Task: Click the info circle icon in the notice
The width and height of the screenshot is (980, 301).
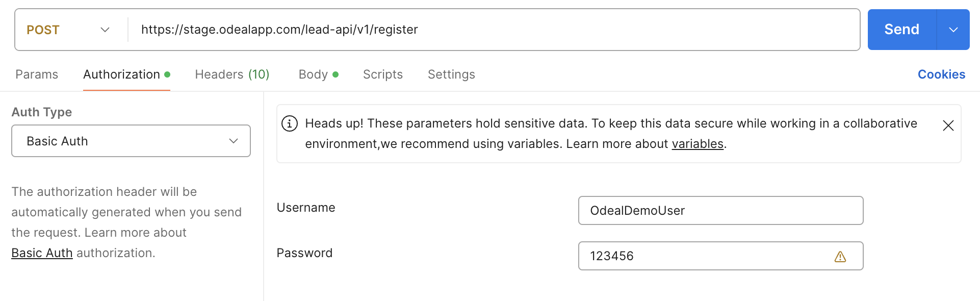Action: 290,123
